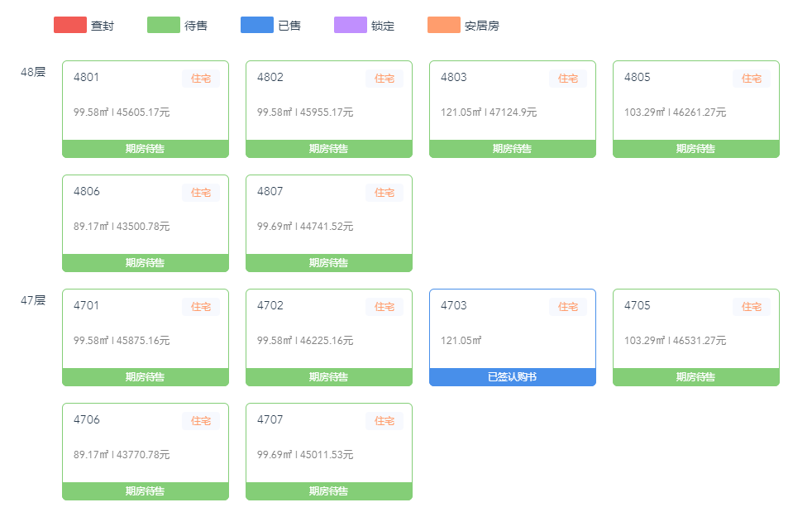Click 期房待售 status bar of unit 4806
Screen dimensions: 812x512
click(146, 263)
